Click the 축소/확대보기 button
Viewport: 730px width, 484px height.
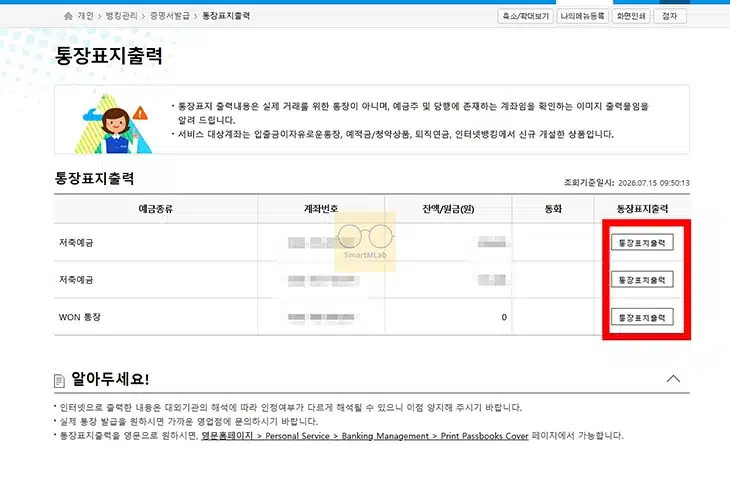click(526, 16)
